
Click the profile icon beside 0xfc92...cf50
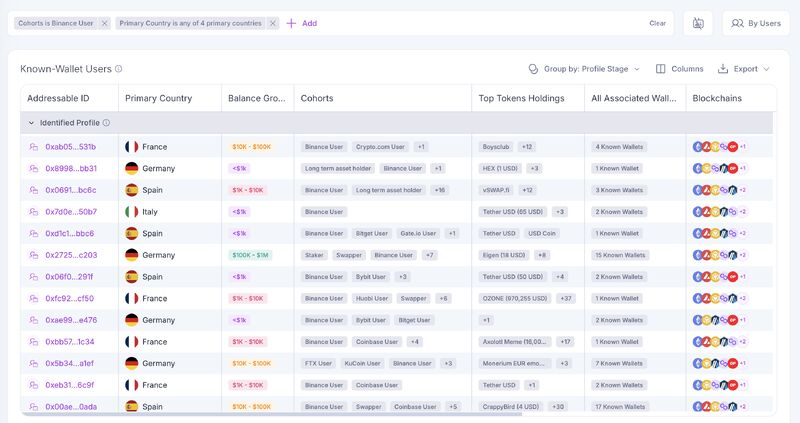pyautogui.click(x=34, y=298)
